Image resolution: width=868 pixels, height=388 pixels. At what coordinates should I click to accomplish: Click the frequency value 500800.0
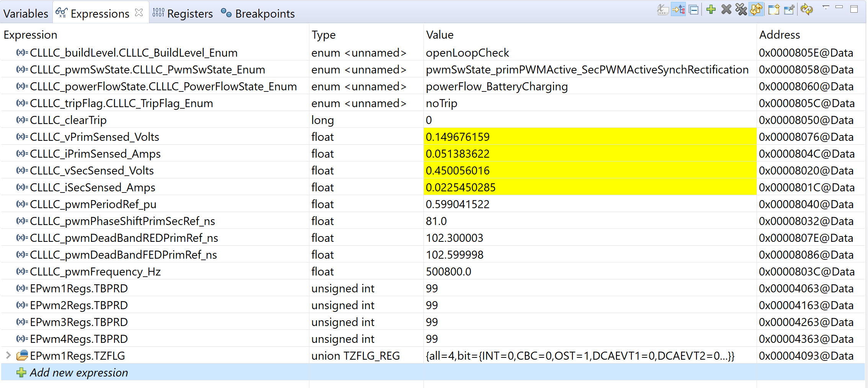448,272
